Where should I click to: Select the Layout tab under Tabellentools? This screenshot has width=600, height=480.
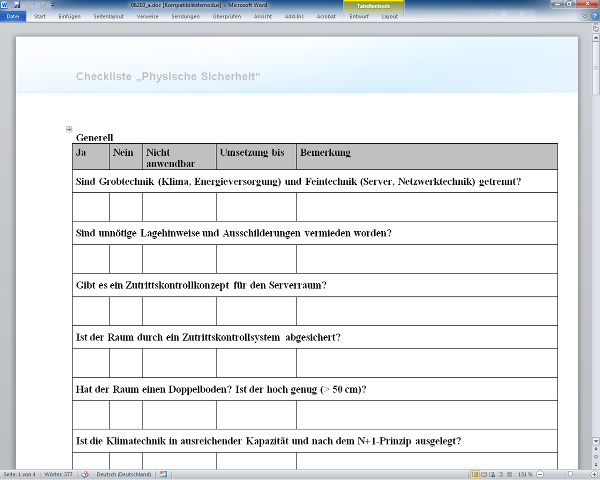(x=390, y=17)
